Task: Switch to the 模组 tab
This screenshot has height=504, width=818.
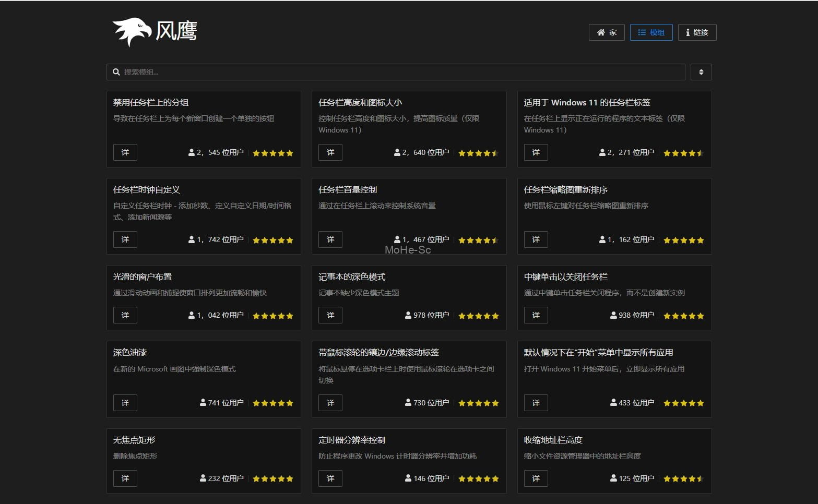Action: coord(651,32)
